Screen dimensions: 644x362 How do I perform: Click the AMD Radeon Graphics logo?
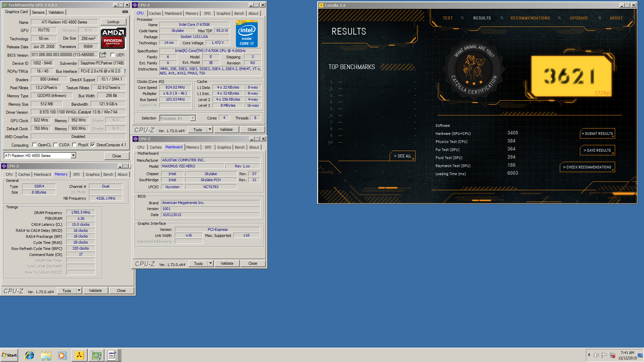113,38
